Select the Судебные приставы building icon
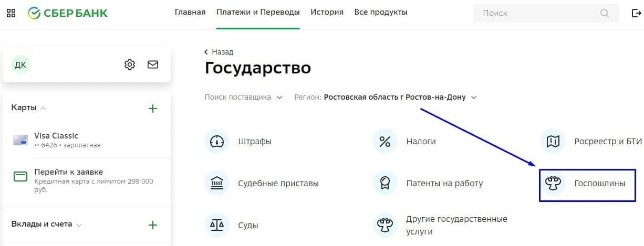 [x=216, y=184]
